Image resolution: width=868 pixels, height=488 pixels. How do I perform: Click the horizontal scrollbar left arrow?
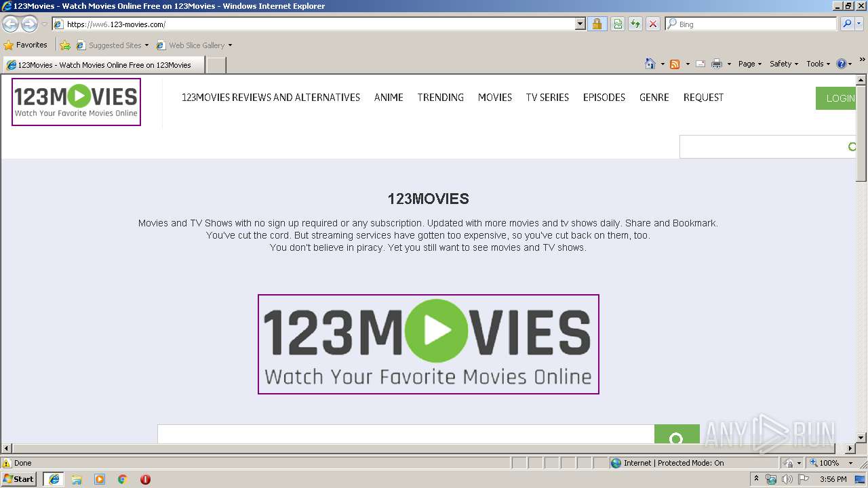pyautogui.click(x=7, y=448)
